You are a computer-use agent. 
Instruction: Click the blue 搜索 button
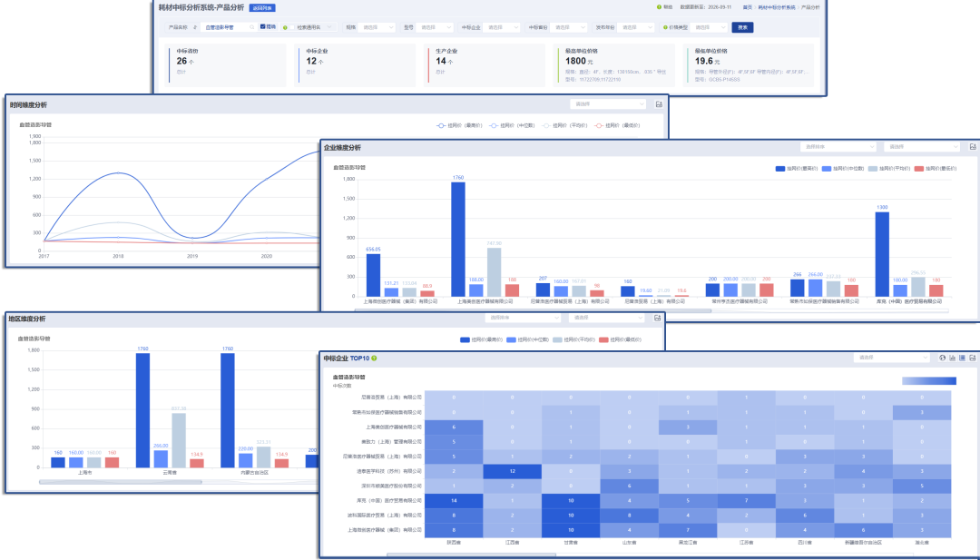[742, 27]
